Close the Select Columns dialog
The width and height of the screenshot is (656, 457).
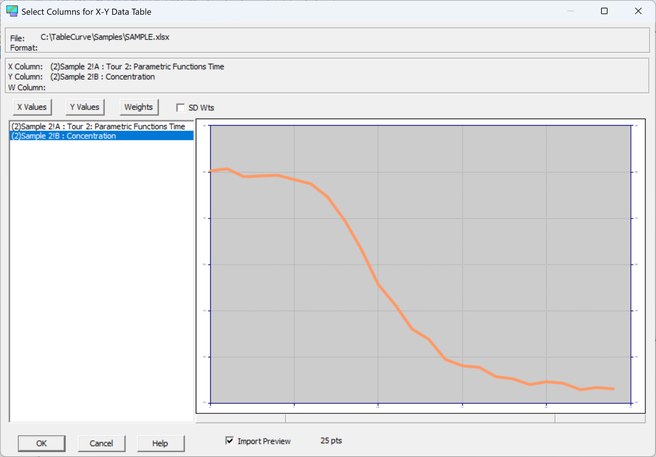(638, 11)
